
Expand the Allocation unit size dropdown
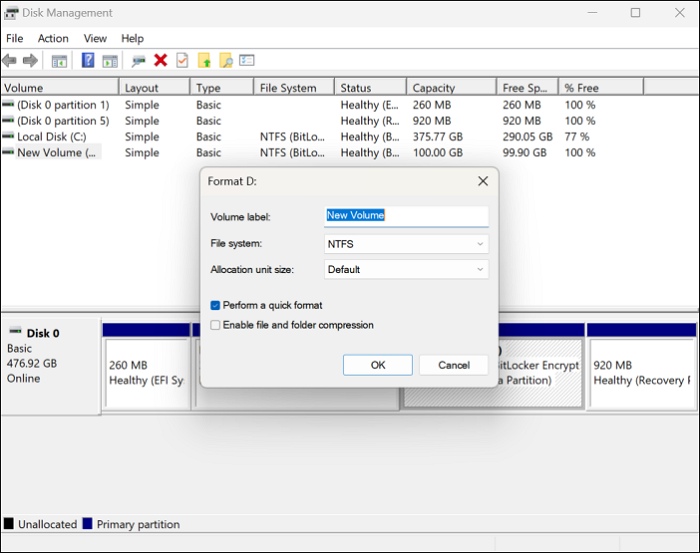406,269
